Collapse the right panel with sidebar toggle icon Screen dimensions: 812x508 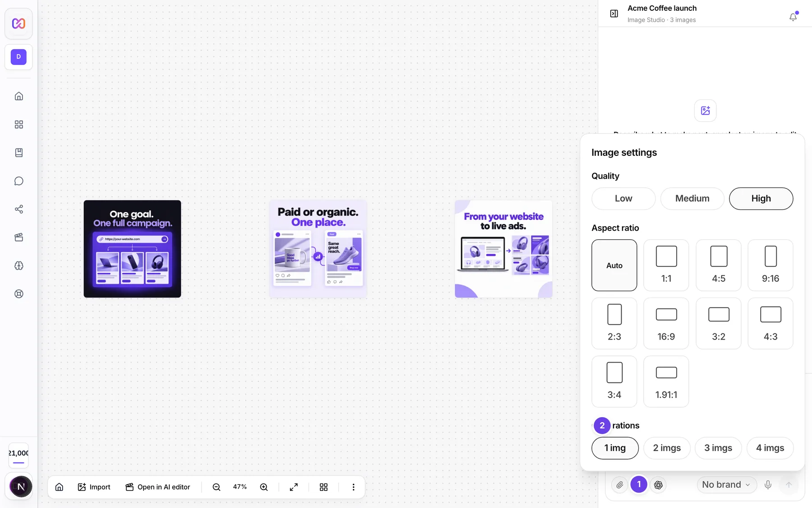pyautogui.click(x=614, y=14)
